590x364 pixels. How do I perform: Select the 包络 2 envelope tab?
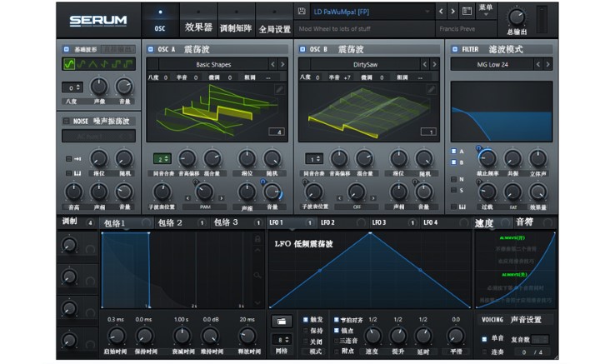[181, 222]
